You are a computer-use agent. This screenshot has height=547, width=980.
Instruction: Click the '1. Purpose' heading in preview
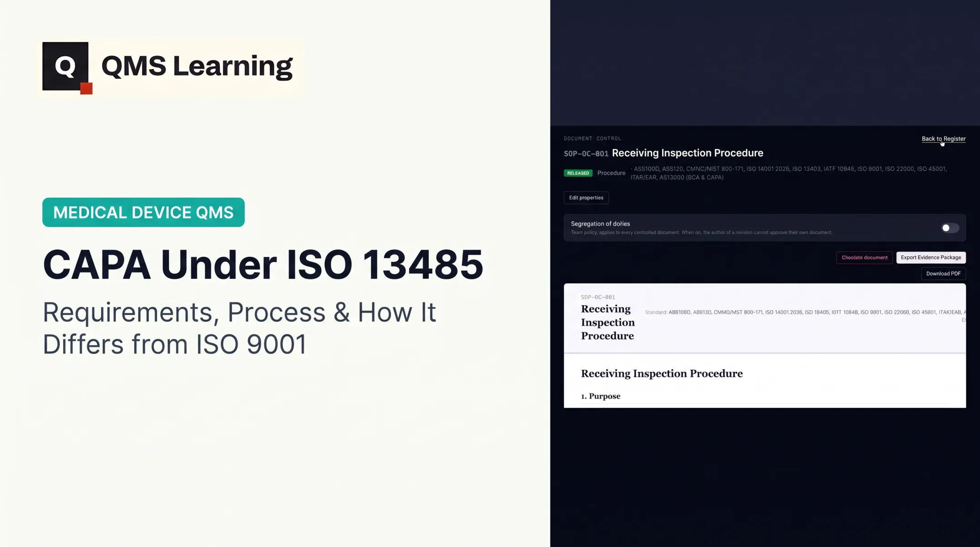pyautogui.click(x=600, y=396)
